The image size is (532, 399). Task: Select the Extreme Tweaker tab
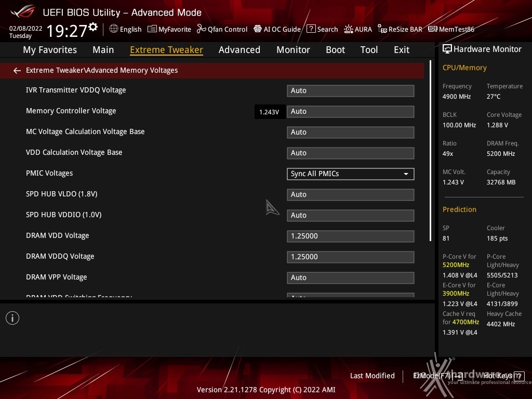166,50
